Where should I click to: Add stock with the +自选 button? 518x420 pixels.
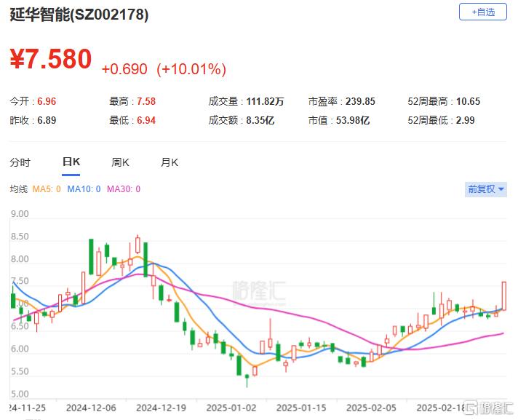(x=482, y=12)
